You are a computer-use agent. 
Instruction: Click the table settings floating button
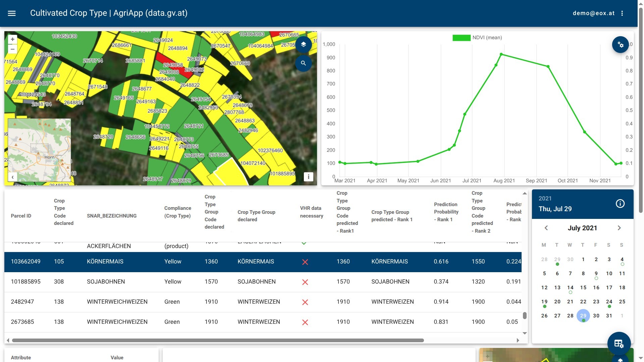pyautogui.click(x=619, y=343)
